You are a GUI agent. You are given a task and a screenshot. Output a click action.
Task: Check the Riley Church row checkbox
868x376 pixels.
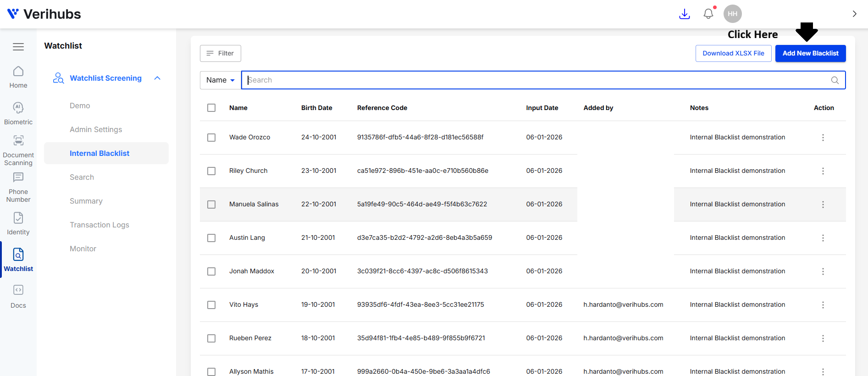click(211, 171)
